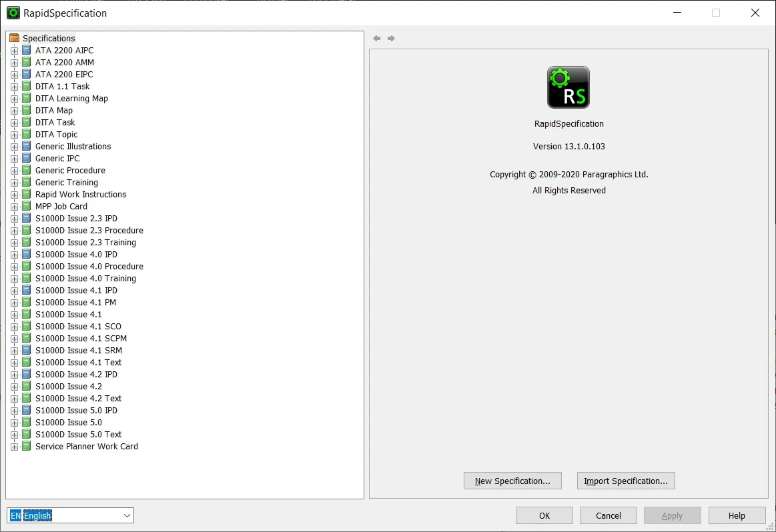Viewport: 776px width, 532px height.
Task: Expand the Generic Procedure node
Action: coord(15,171)
